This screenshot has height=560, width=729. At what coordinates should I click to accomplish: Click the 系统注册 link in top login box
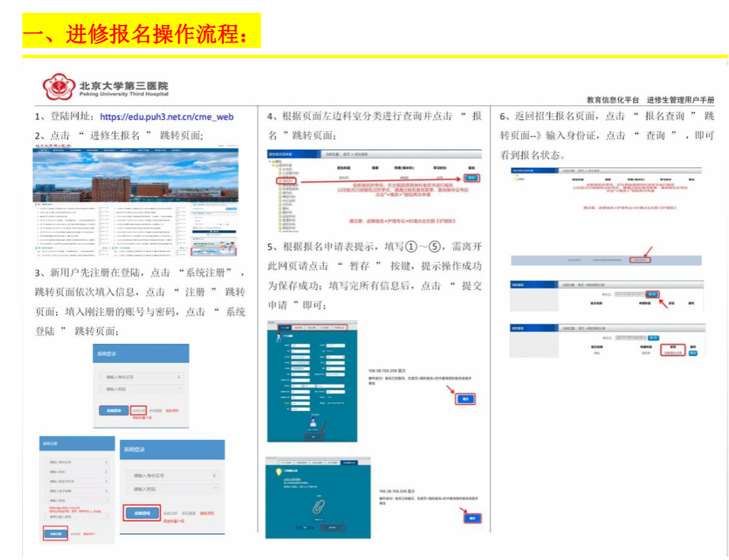[x=138, y=410]
